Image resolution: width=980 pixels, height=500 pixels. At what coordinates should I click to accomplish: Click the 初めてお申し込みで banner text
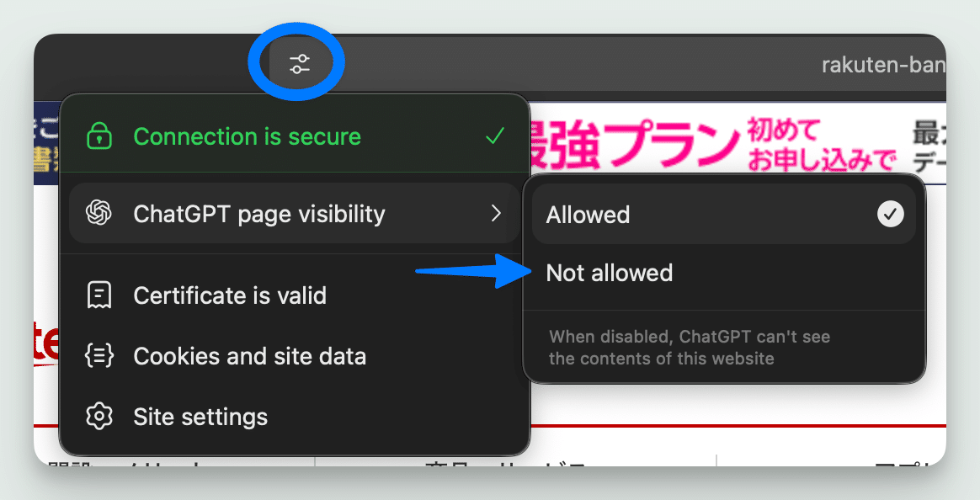pyautogui.click(x=821, y=145)
